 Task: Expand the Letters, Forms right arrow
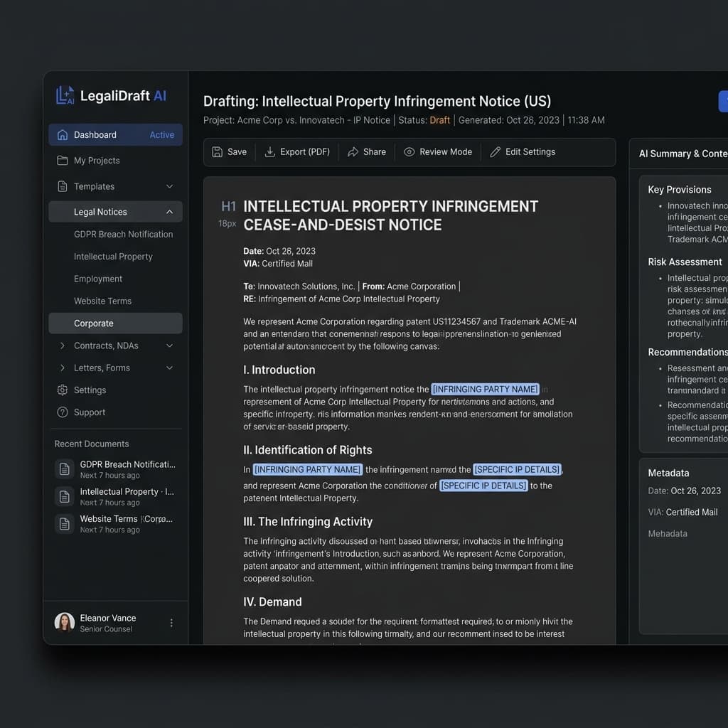[63, 368]
